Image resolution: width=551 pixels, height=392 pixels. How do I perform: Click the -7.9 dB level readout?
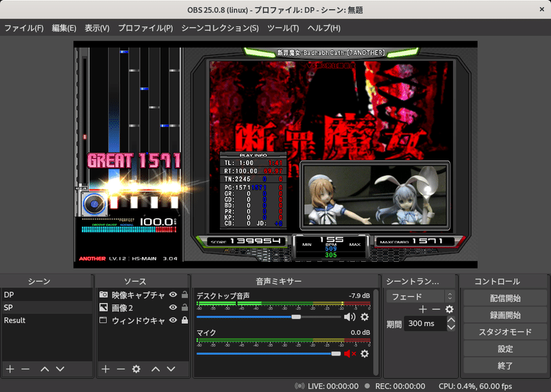click(359, 296)
